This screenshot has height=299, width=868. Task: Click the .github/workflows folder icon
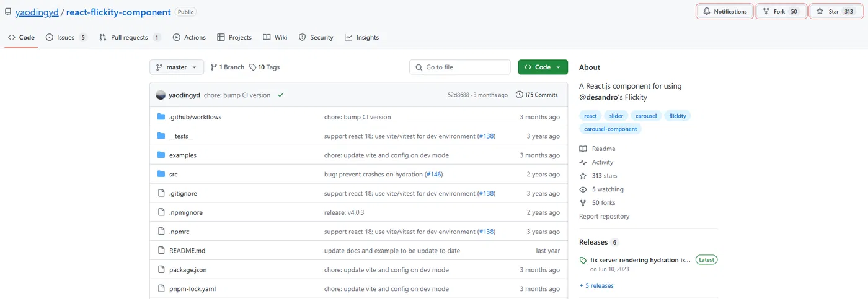[161, 117]
